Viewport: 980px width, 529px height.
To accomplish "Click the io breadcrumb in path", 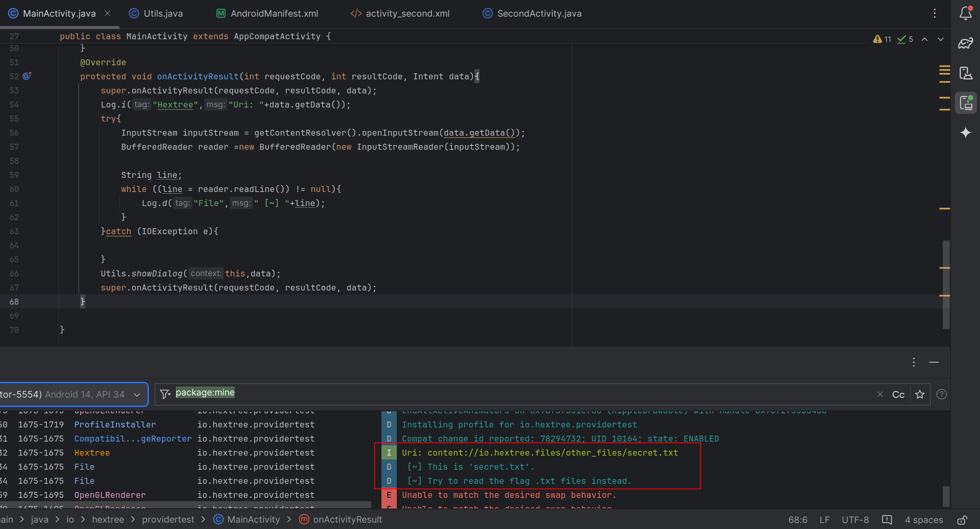I will [x=70, y=520].
